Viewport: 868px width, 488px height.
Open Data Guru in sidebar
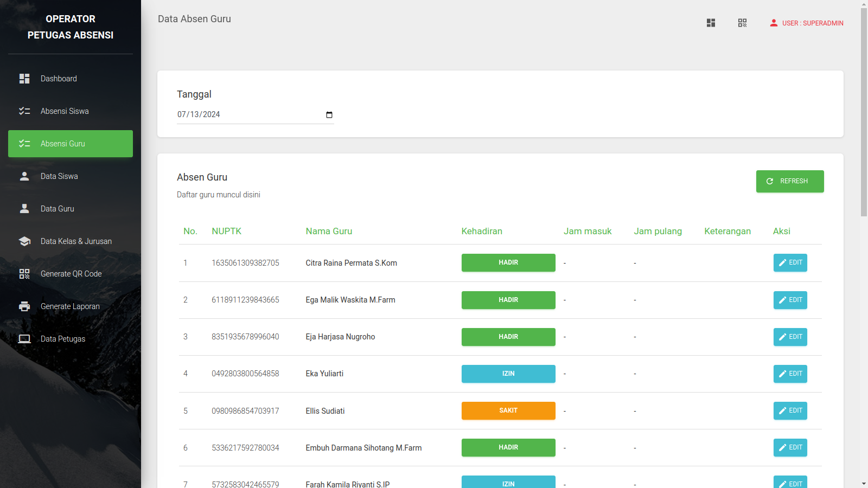pos(58,209)
